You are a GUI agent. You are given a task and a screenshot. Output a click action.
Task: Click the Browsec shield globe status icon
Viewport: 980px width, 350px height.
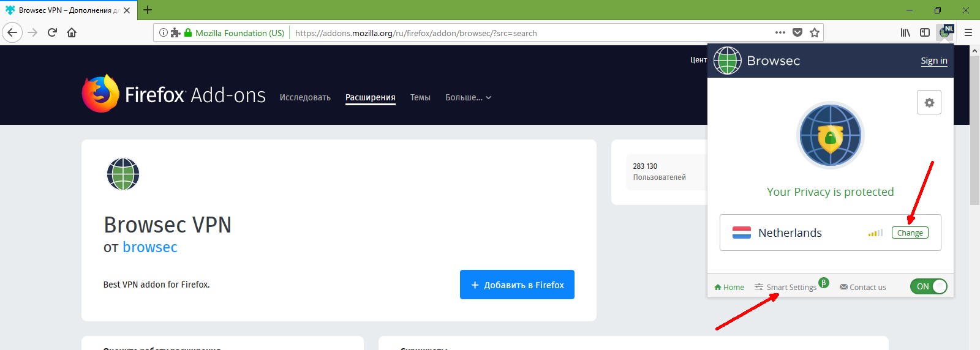[x=830, y=135]
